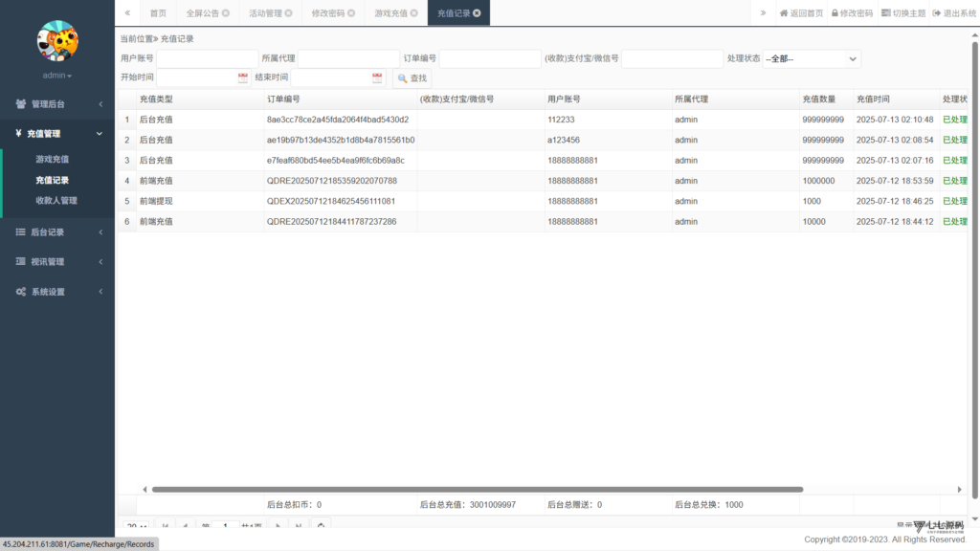Close the 游戏充值 tab with its x icon

tap(413, 13)
